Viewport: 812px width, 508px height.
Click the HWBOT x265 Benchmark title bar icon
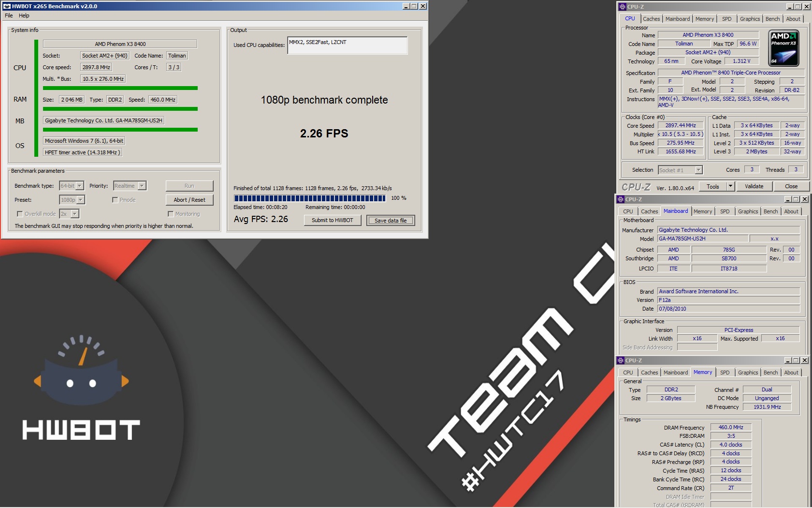(x=7, y=6)
